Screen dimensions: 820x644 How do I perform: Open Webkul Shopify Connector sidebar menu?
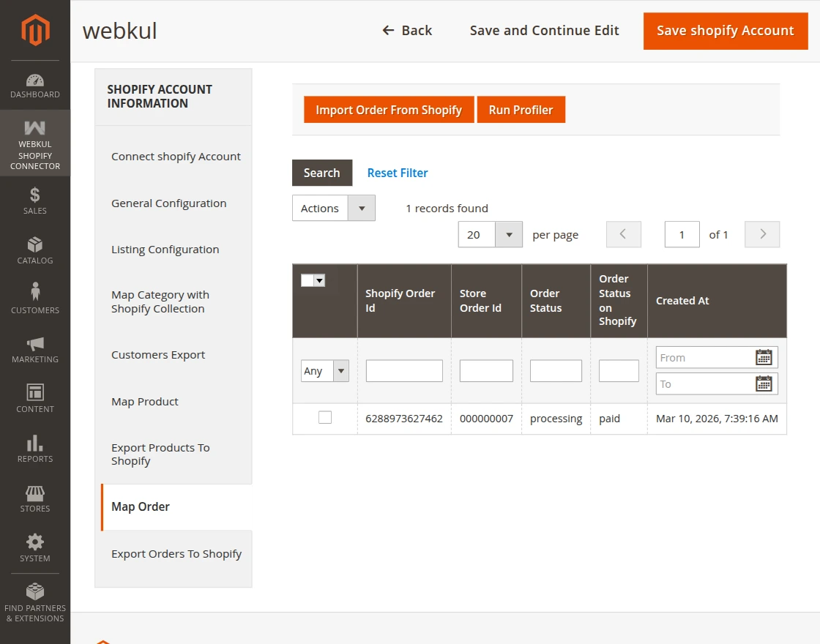35,143
